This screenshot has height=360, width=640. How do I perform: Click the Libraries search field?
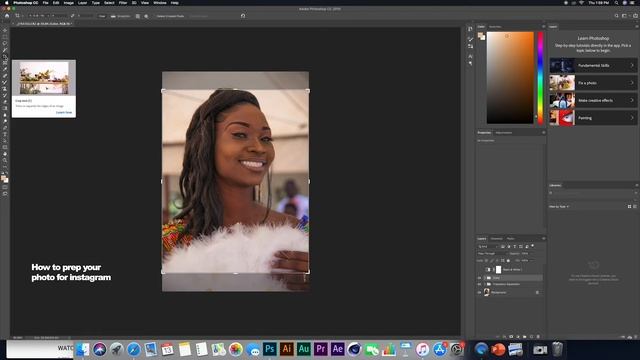pyautogui.click(x=592, y=193)
